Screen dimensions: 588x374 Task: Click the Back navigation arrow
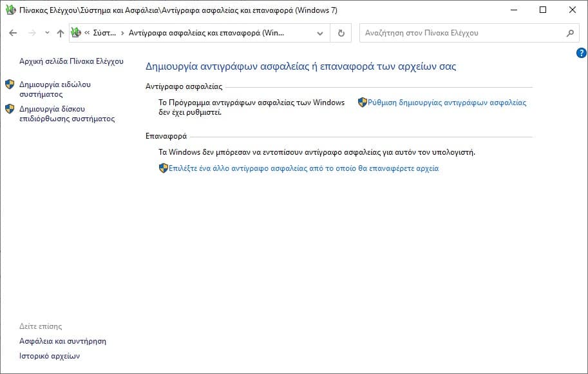pos(13,33)
